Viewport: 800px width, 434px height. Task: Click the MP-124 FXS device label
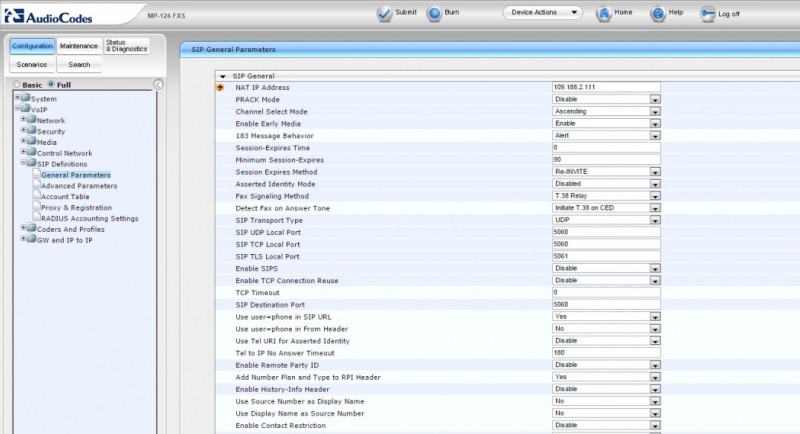click(166, 16)
